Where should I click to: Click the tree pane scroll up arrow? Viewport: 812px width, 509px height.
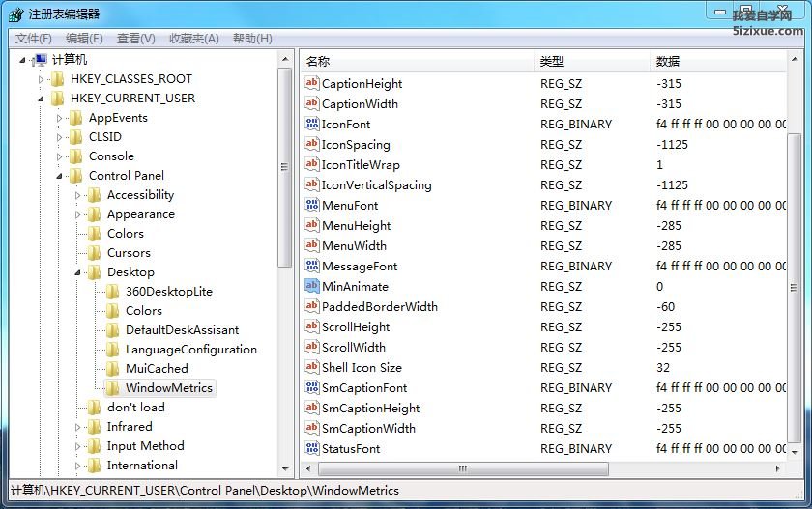tap(285, 60)
